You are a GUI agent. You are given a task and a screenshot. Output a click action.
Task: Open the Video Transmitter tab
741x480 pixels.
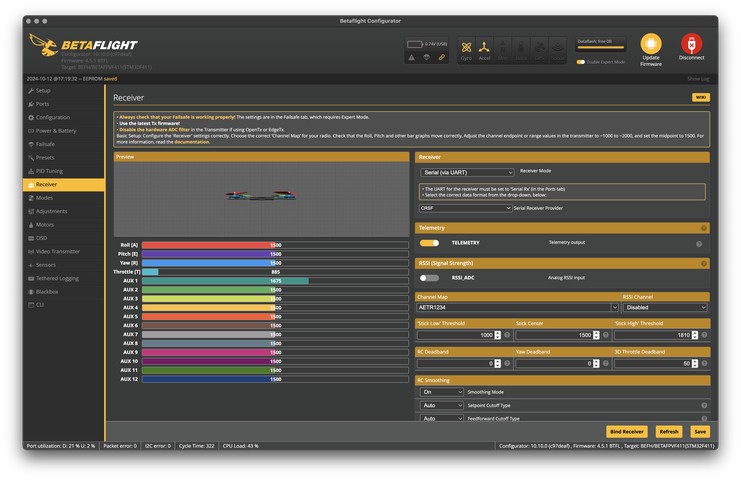pyautogui.click(x=63, y=252)
